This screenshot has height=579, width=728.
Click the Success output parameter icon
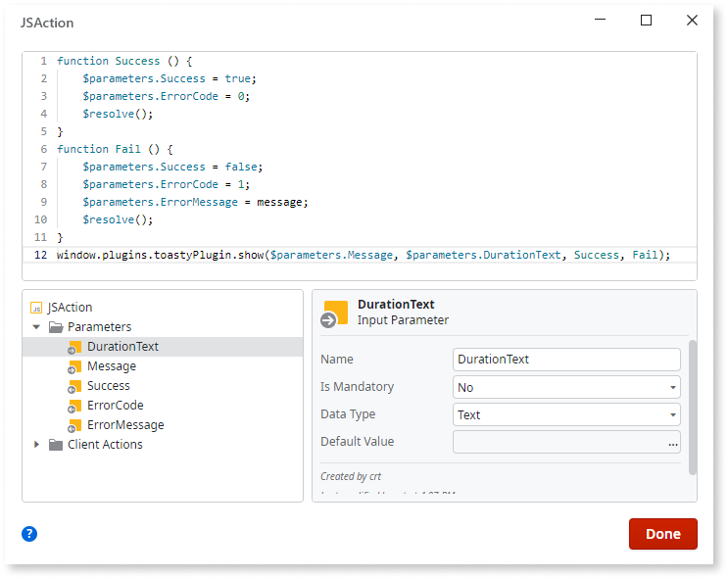point(74,386)
